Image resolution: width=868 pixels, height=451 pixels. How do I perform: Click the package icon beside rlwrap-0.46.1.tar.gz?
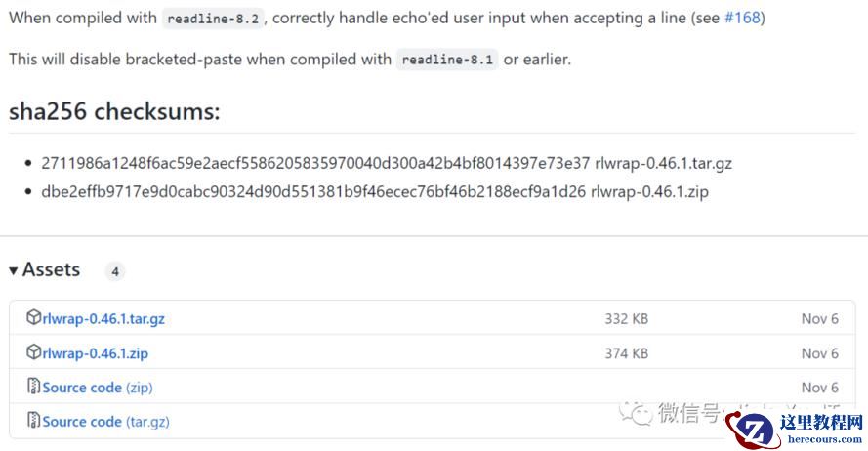click(x=34, y=317)
